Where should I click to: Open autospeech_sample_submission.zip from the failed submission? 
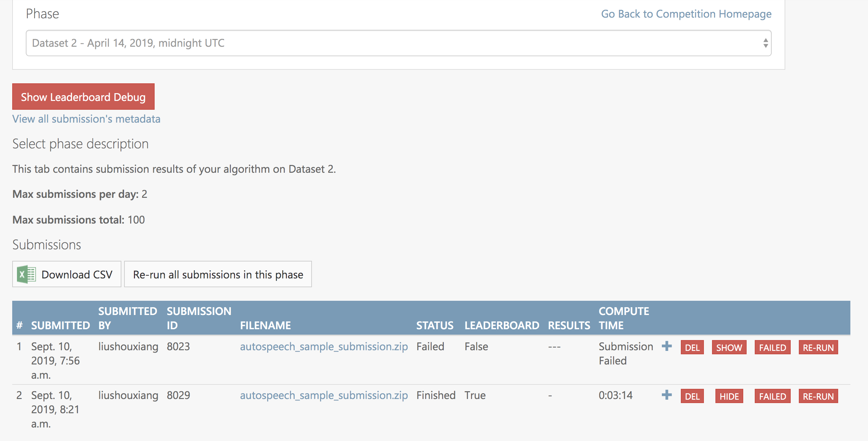coord(324,346)
